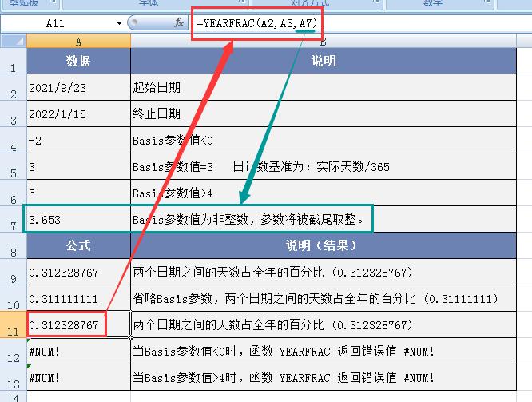This screenshot has width=532, height=402.
Task: Click cell Basis参数值>4 description
Action: tap(324, 193)
